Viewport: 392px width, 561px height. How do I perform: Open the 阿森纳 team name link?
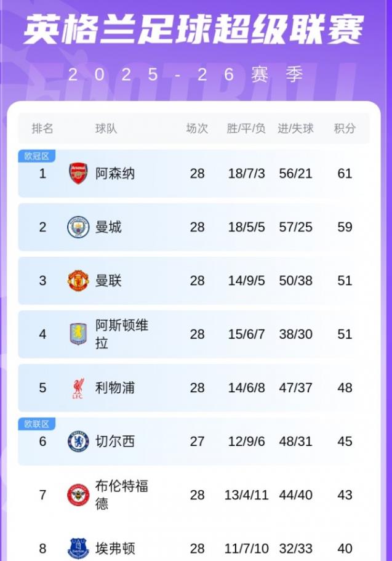[115, 174]
